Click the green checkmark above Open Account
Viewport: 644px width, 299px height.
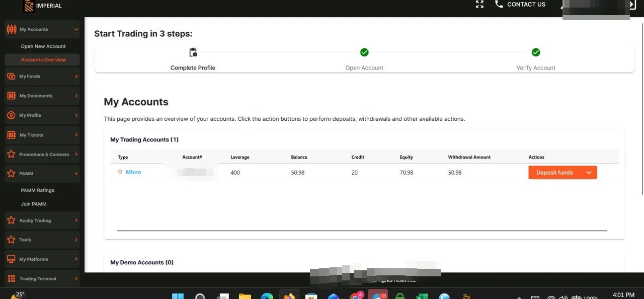click(364, 52)
